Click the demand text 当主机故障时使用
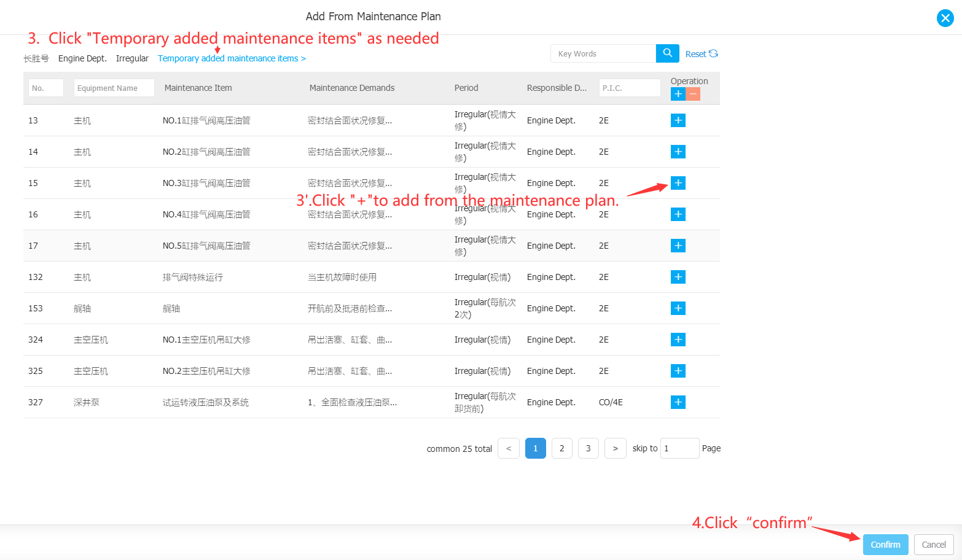Viewport: 962px width, 560px height. click(x=342, y=277)
